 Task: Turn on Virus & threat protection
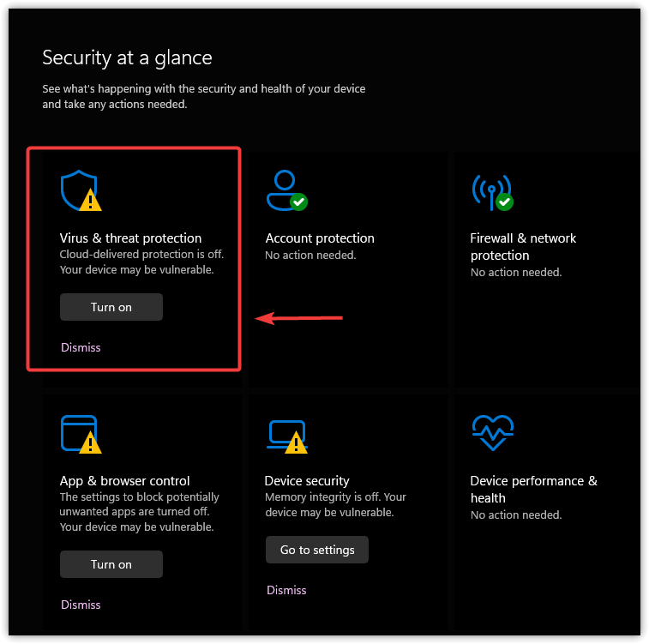tap(111, 307)
